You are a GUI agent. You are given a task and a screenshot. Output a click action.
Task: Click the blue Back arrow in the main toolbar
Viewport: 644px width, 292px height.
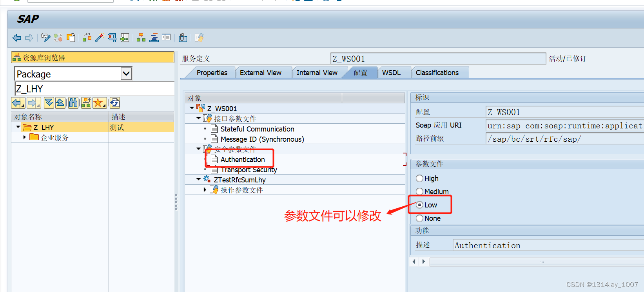pos(17,38)
